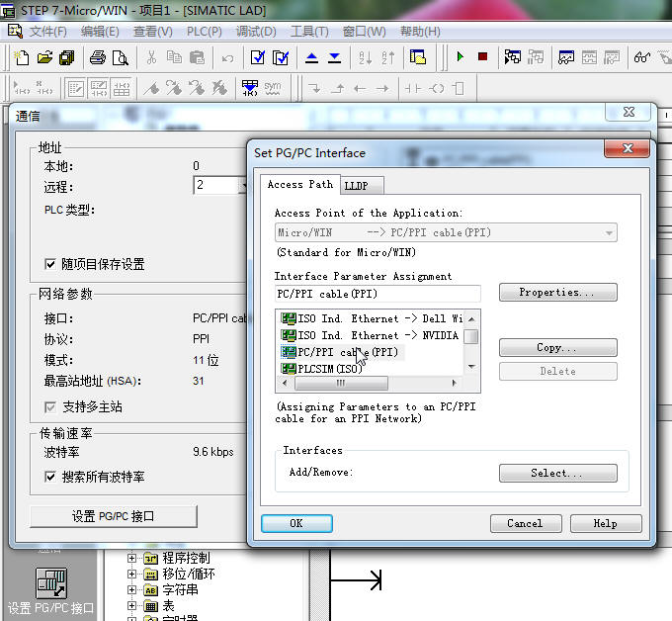Click the red Stop PLC icon
This screenshot has height=621, width=672.
tap(483, 56)
